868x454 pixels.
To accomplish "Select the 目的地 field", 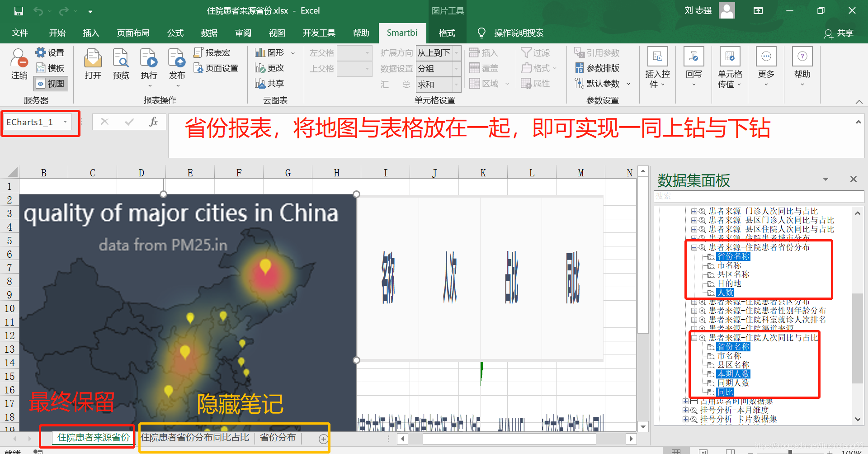I will pos(729,284).
